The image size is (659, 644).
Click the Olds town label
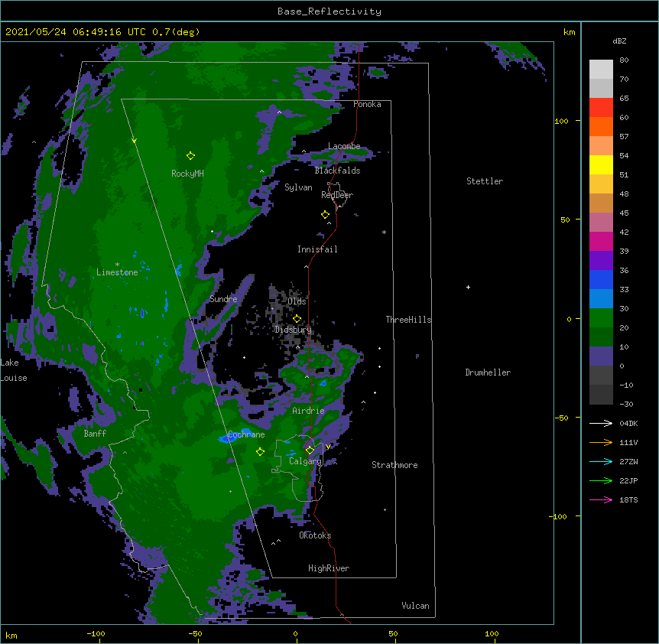pos(297,301)
